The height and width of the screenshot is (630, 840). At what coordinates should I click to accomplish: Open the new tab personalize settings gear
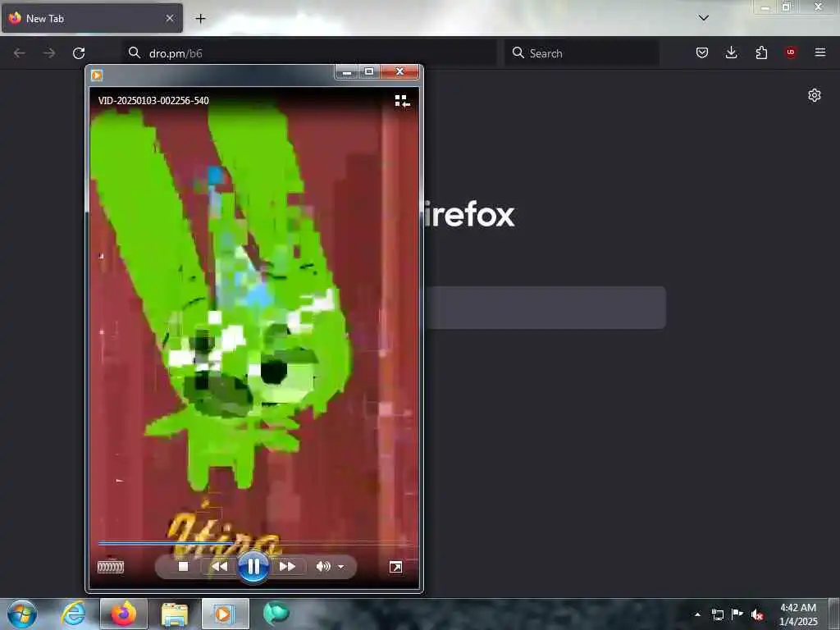tap(815, 95)
